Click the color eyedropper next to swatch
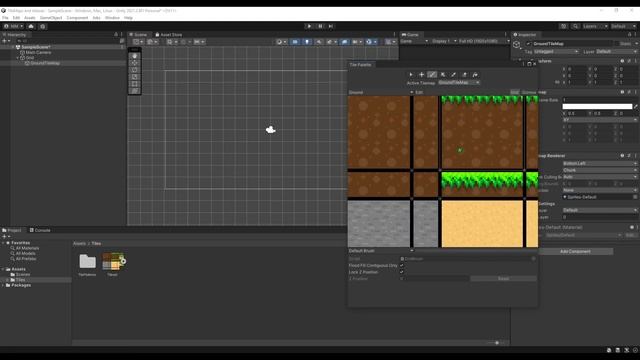The height and width of the screenshot is (360, 640). (x=636, y=107)
